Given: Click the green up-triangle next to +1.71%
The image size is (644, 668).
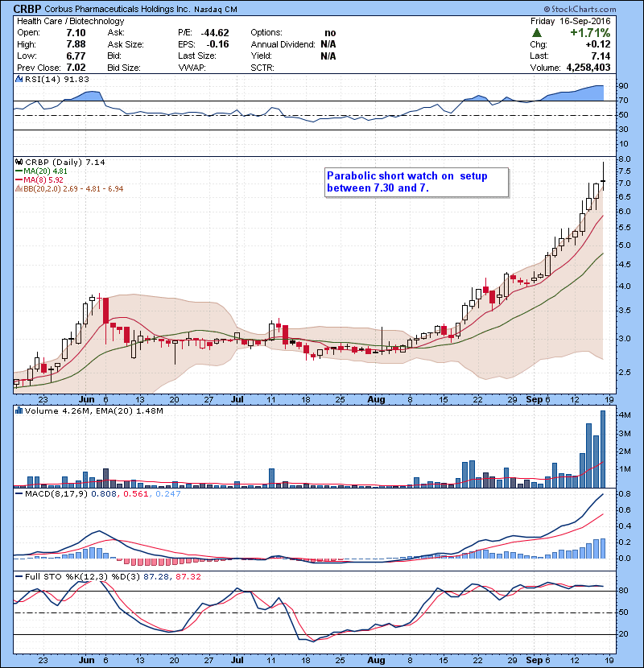Looking at the screenshot, I should 537,33.
